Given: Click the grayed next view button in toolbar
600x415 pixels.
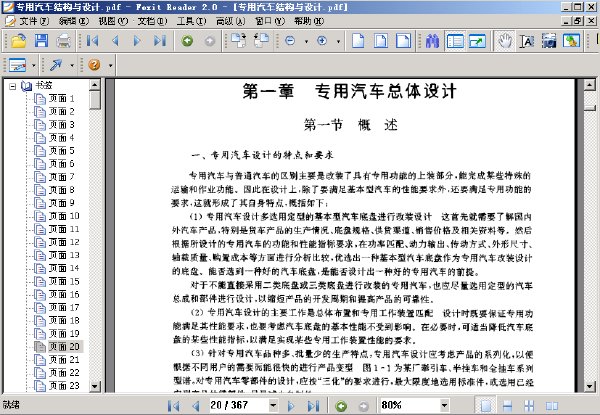Looking at the screenshot, I should (209, 41).
